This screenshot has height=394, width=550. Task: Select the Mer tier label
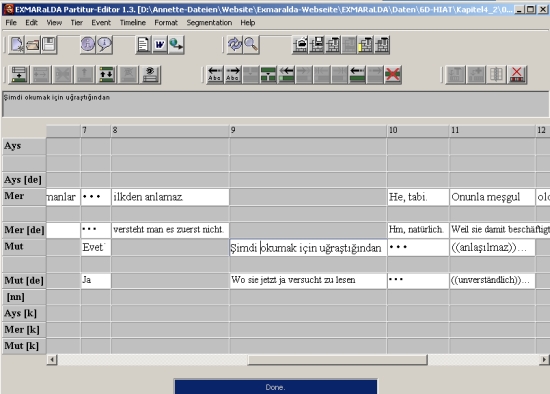[x=24, y=196]
